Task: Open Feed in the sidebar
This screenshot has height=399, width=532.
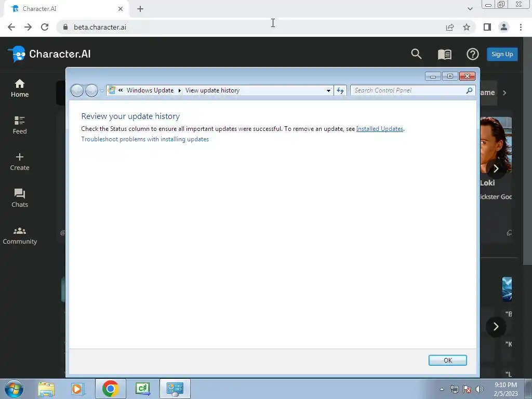Action: click(x=20, y=125)
